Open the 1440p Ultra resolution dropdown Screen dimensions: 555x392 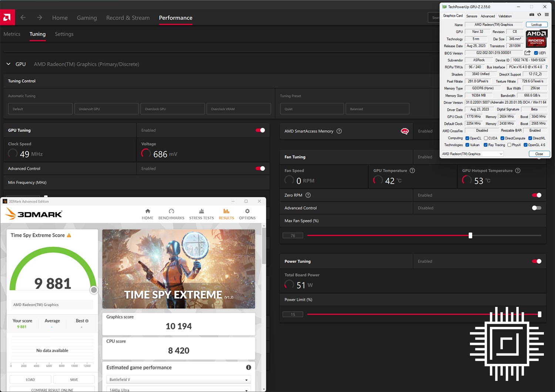pyautogui.click(x=179, y=389)
